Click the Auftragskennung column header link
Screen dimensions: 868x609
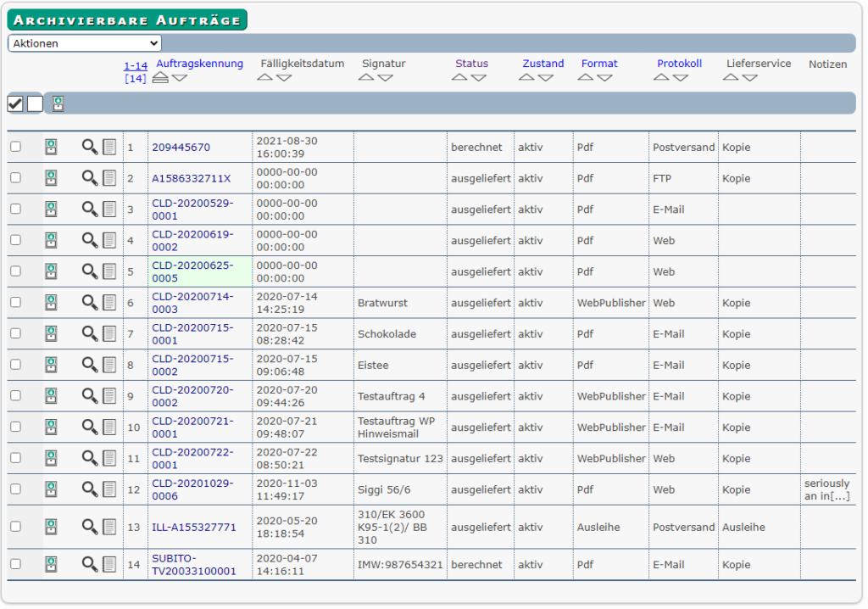tap(200, 64)
